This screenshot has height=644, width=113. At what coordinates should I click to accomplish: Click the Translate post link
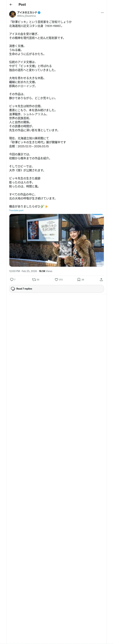coord(16,210)
